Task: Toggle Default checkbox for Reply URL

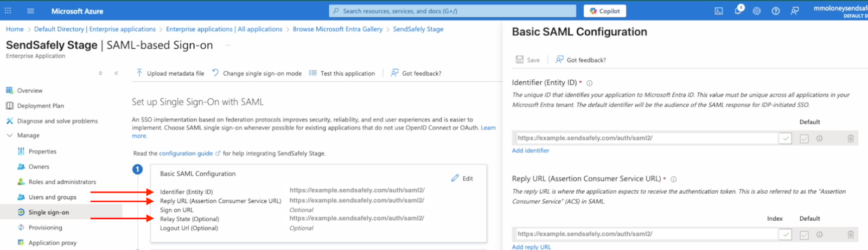Action: point(805,234)
